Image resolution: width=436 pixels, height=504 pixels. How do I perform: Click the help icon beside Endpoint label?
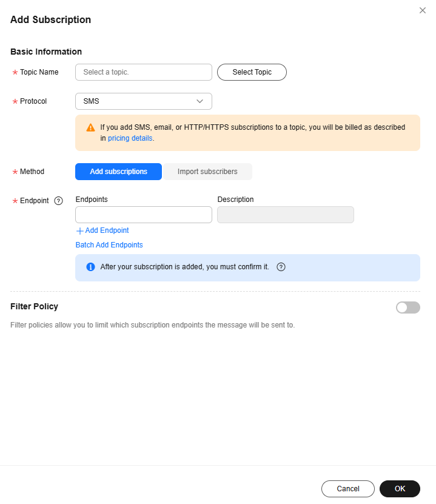pyautogui.click(x=58, y=201)
